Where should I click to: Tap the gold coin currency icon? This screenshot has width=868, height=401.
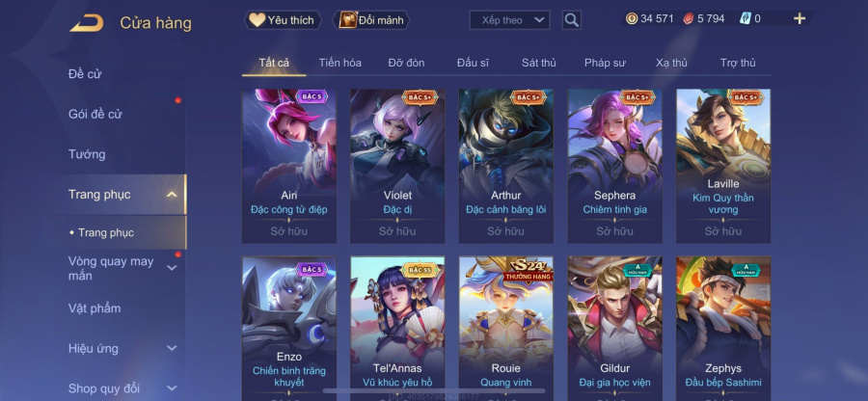632,19
